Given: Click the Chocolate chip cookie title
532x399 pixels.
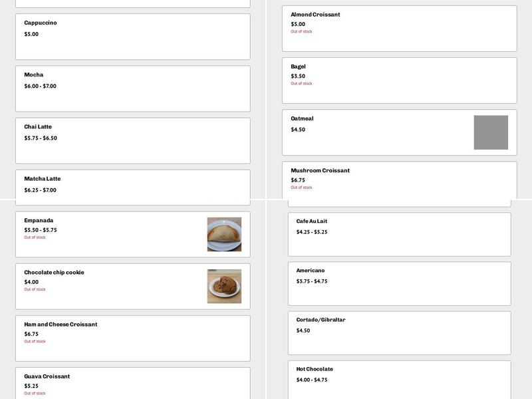Looking at the screenshot, I should (x=54, y=272).
